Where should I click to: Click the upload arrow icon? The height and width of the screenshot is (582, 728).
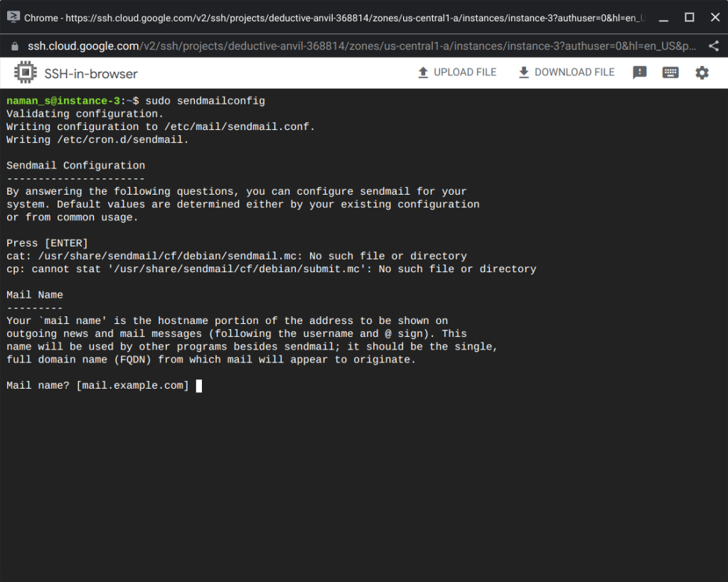click(x=423, y=72)
